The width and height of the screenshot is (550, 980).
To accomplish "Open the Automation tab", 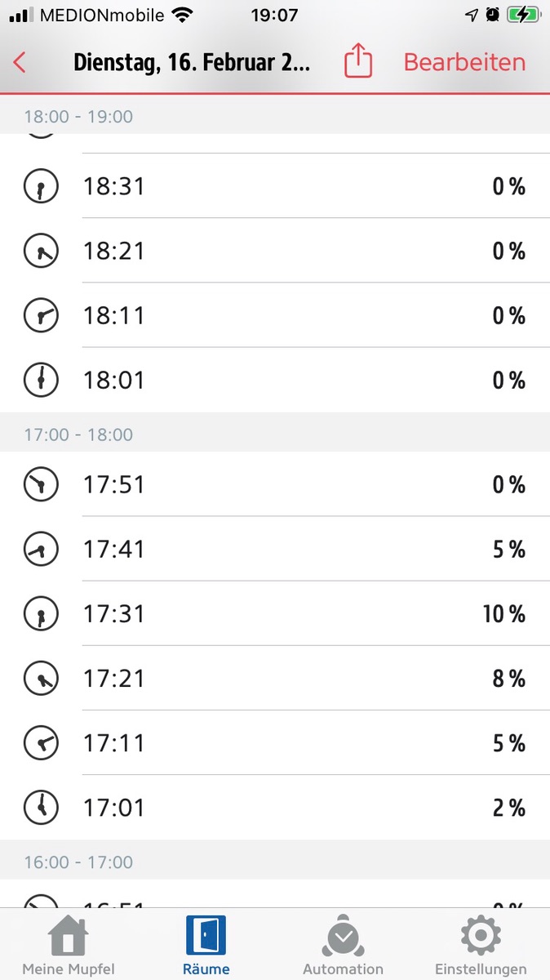I will (x=343, y=946).
